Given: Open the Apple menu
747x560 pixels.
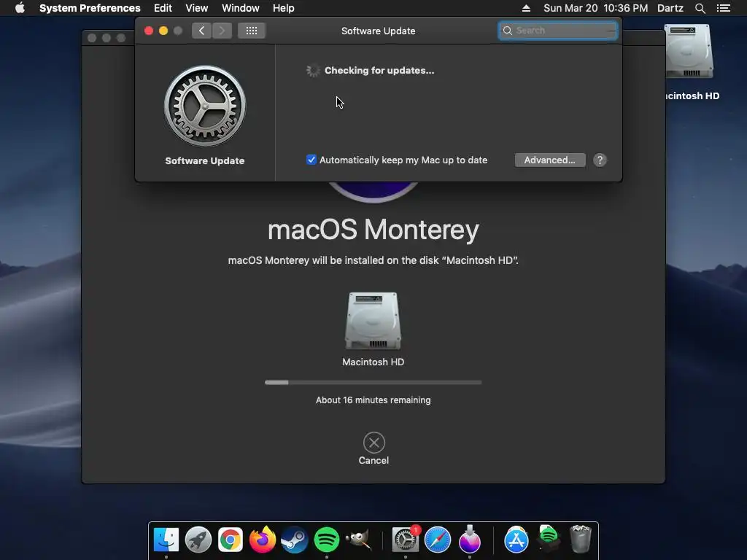Looking at the screenshot, I should [x=20, y=8].
